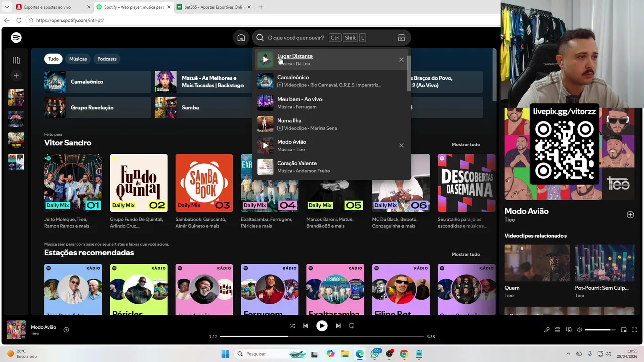The height and width of the screenshot is (362, 644).
Task: Open the Exaltasamba radio station
Action: point(335,290)
